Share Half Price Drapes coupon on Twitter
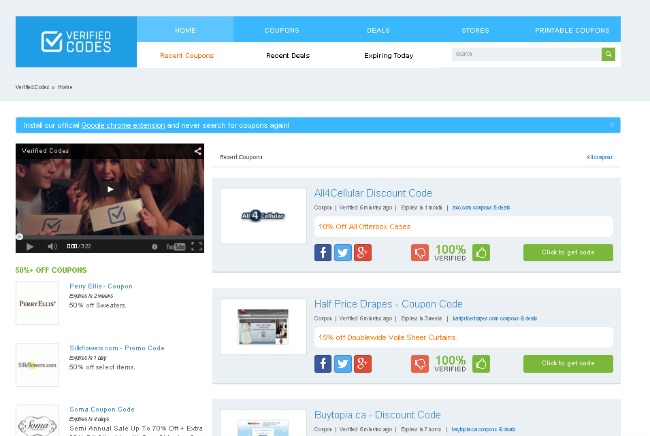The width and height of the screenshot is (650, 436). pyautogui.click(x=343, y=364)
